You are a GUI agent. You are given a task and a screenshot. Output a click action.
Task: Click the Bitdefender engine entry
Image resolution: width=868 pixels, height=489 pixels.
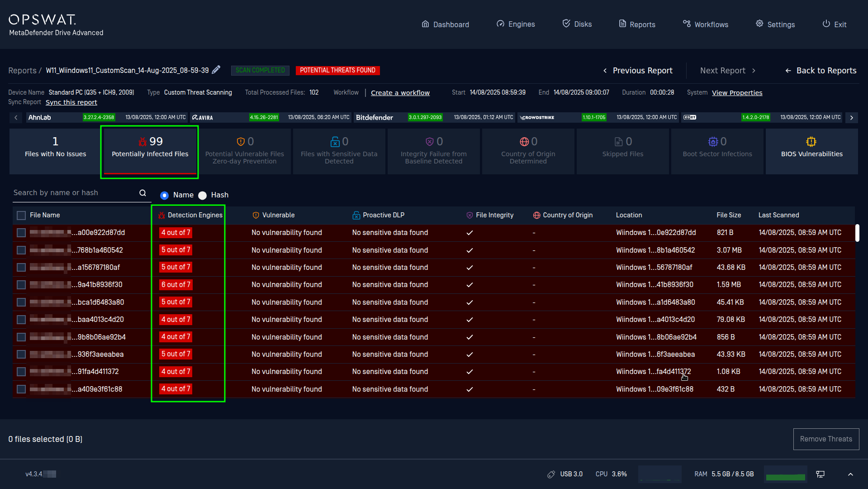[x=435, y=118]
